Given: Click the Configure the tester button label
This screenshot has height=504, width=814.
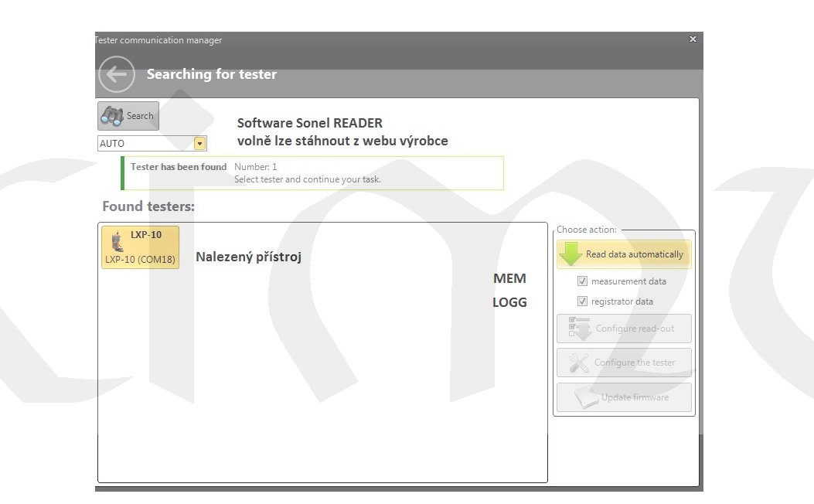Looking at the screenshot, I should click(x=635, y=363).
